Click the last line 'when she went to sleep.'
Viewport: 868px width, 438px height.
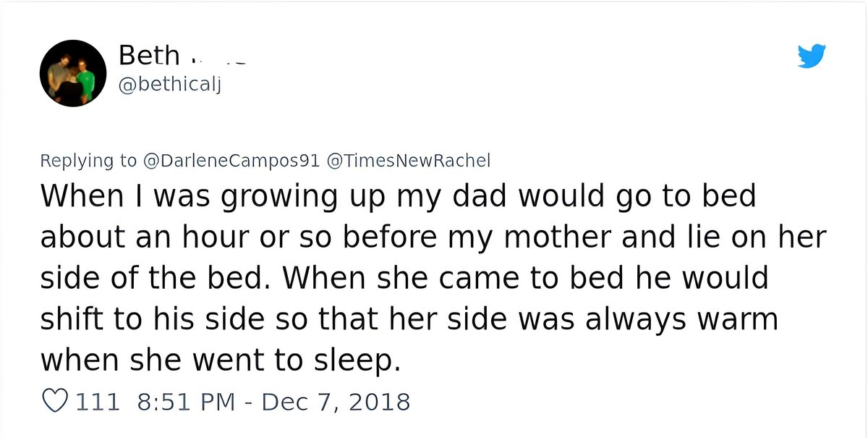pos(220,360)
